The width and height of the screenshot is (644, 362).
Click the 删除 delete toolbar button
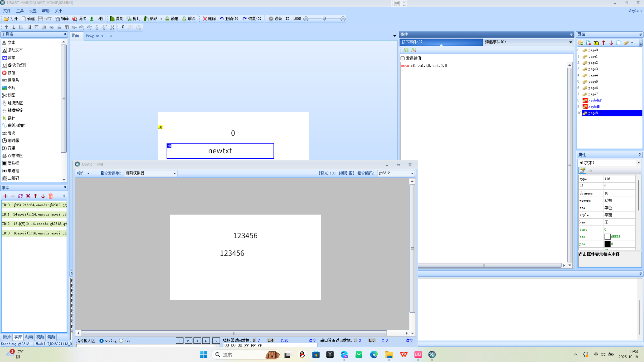coord(209,19)
